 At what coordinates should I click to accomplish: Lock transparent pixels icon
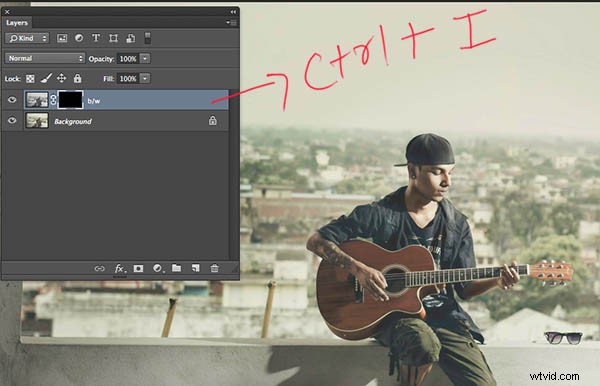coord(30,78)
